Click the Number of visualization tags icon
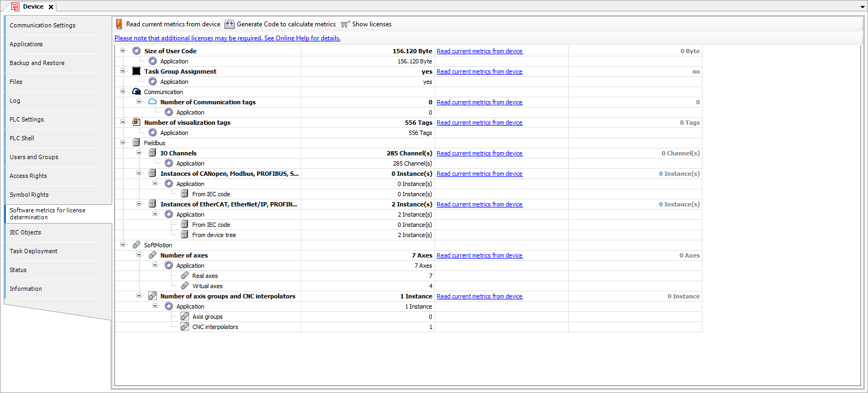 [x=136, y=123]
